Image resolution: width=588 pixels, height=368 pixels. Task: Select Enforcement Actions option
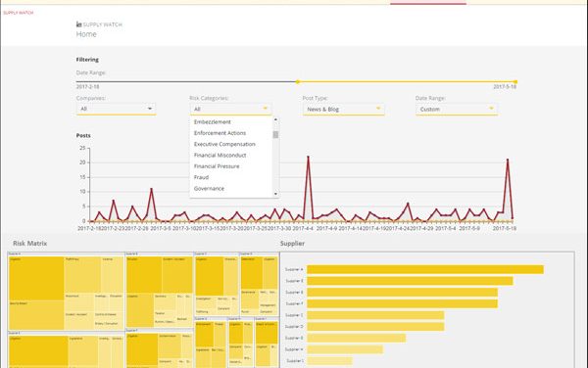tap(220, 133)
